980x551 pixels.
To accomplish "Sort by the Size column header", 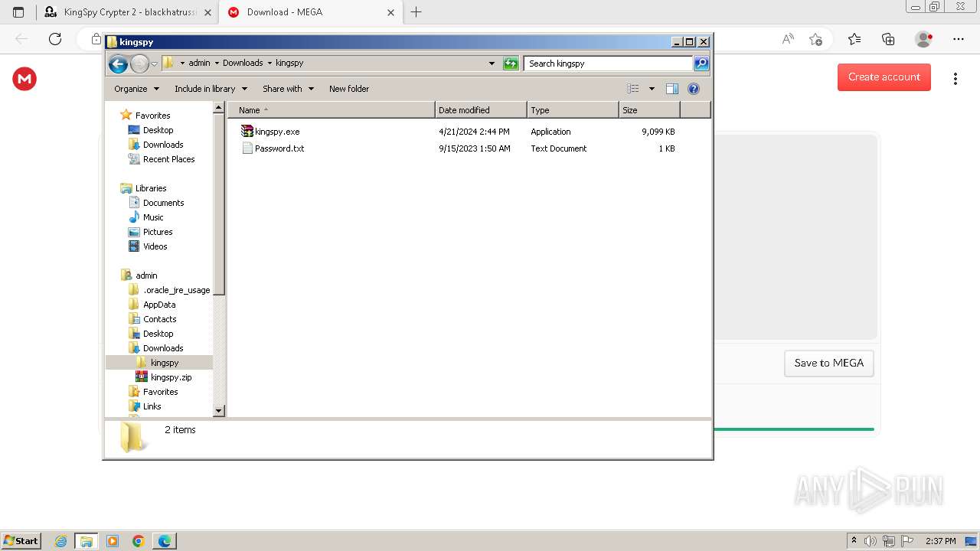I will pos(649,110).
